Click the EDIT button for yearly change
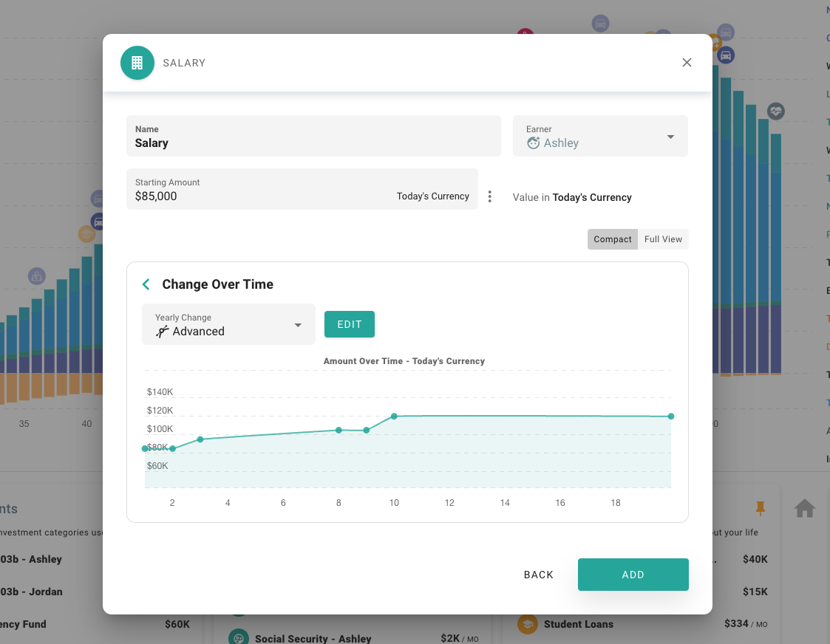830x644 pixels. click(x=349, y=324)
